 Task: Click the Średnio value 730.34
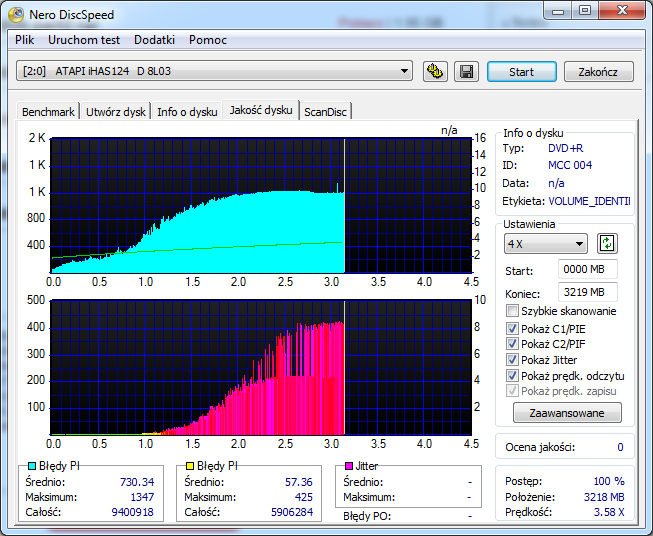137,482
